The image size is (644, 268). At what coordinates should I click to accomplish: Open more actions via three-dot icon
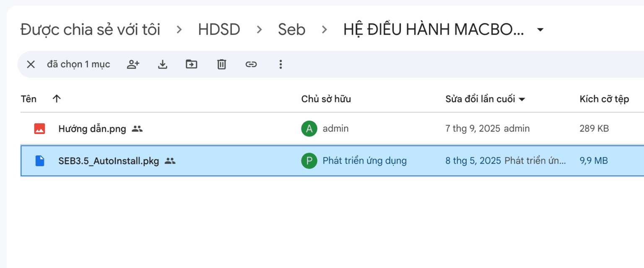click(x=280, y=64)
